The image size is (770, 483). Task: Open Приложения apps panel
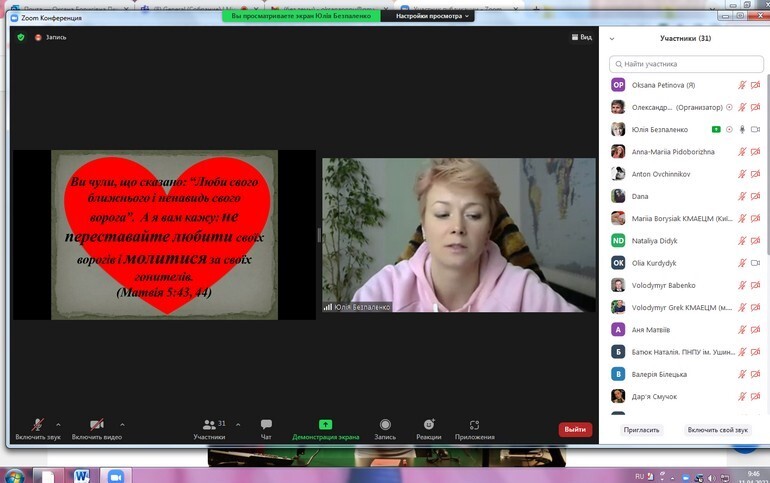(x=474, y=429)
